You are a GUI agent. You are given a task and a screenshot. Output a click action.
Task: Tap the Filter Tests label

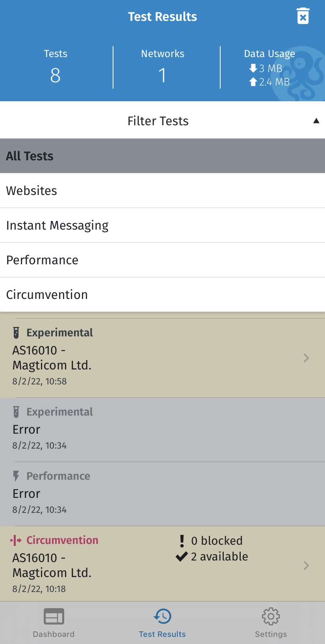(158, 121)
